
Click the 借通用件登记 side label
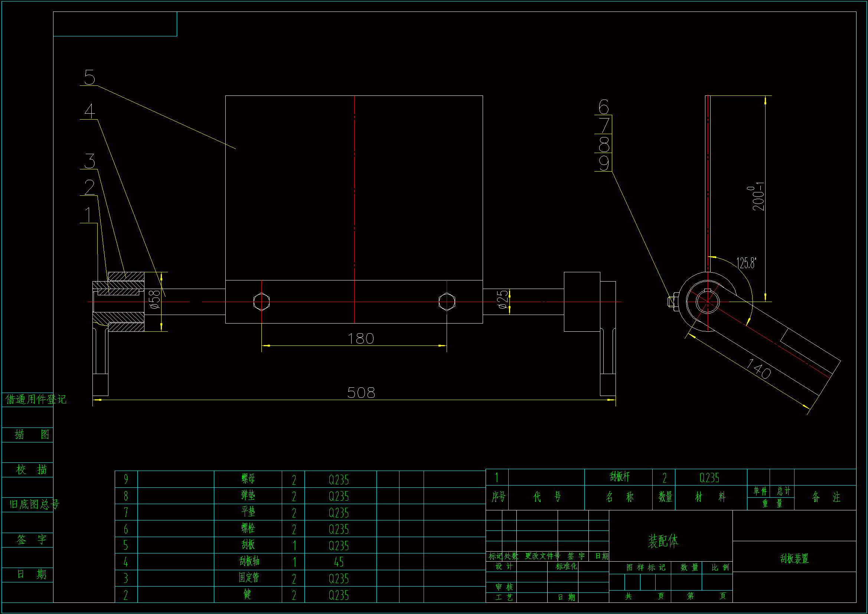pyautogui.click(x=36, y=399)
